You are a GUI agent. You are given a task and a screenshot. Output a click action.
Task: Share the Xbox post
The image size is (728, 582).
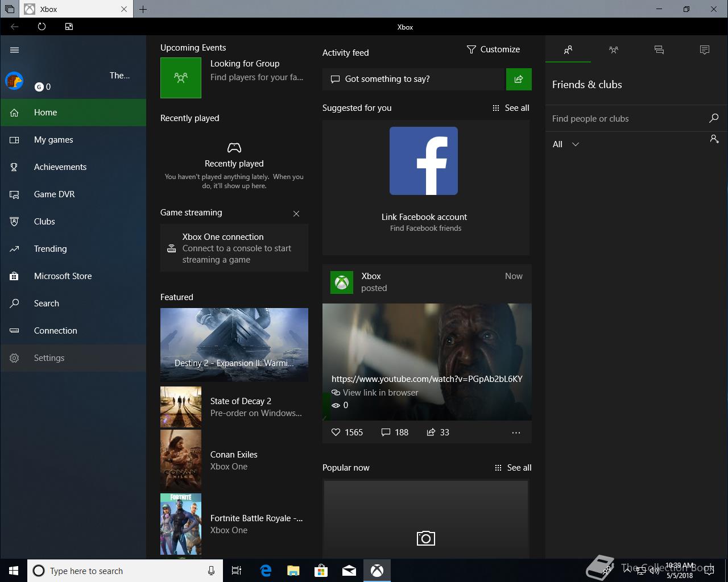point(438,433)
